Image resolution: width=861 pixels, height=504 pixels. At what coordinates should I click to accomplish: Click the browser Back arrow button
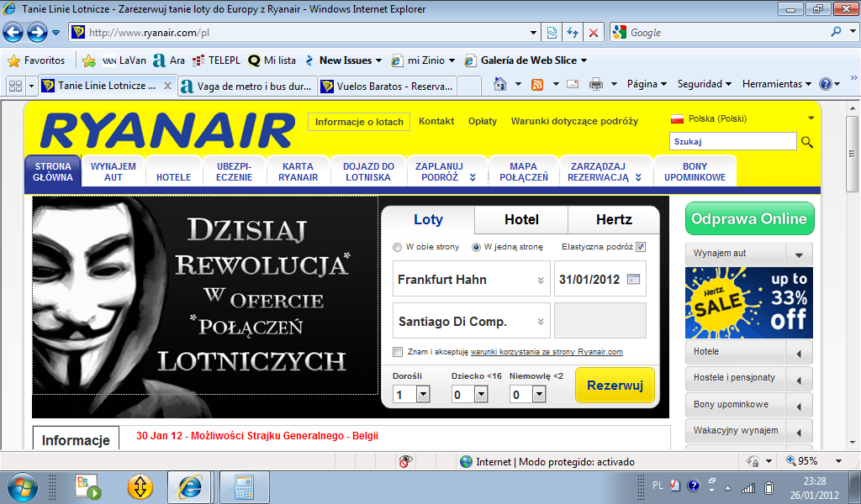[x=13, y=33]
